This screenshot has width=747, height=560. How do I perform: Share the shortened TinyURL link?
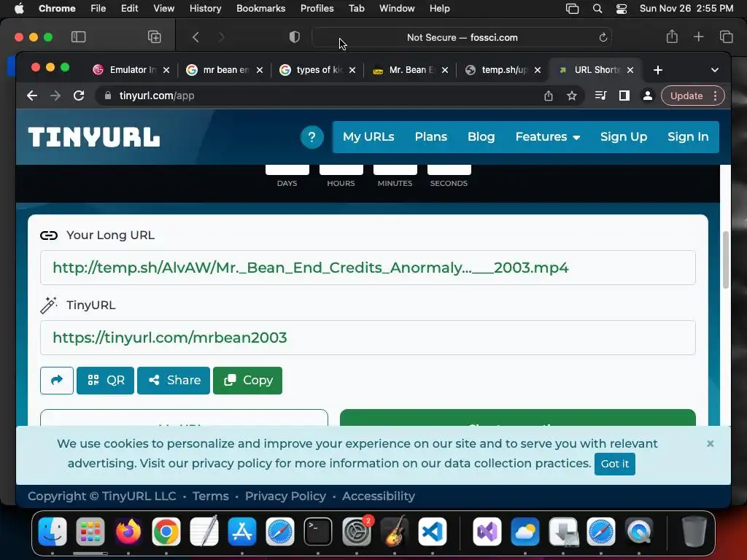tap(174, 381)
